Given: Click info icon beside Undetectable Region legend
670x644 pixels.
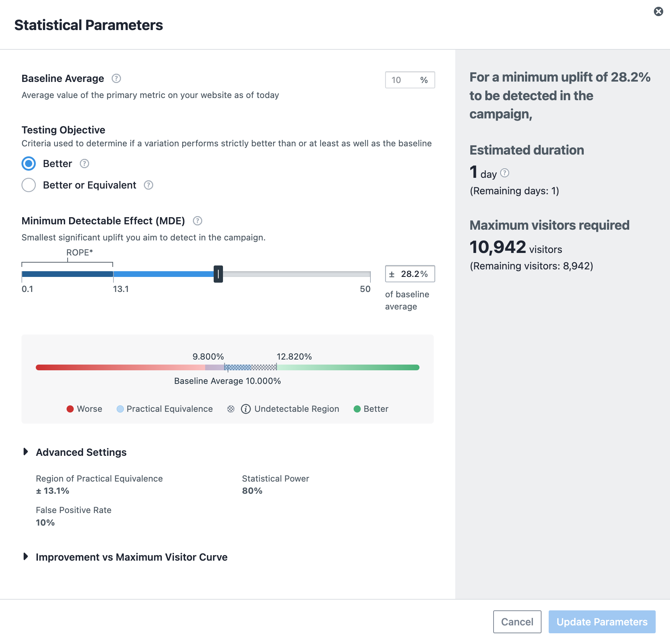Looking at the screenshot, I should click(x=246, y=409).
